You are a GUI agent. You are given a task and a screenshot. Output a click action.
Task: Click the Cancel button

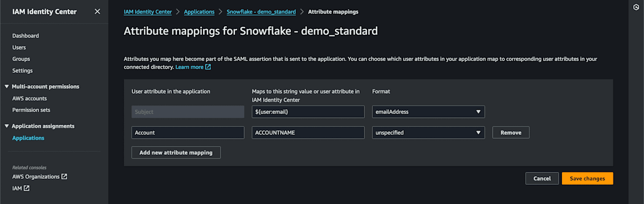click(542, 178)
